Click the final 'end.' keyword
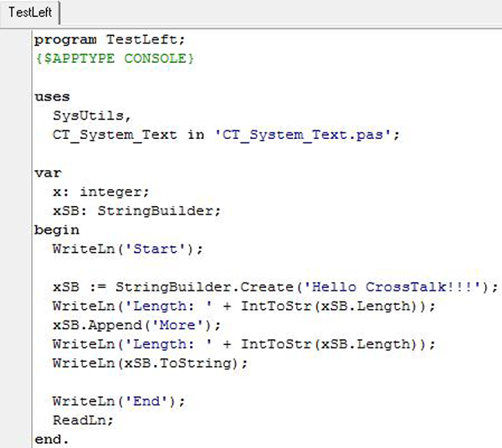 pyautogui.click(x=51, y=439)
